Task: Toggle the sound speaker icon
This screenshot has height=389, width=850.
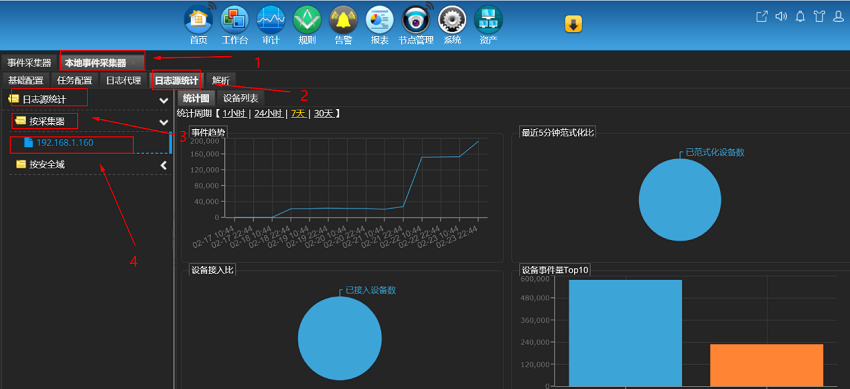Action: coord(781,16)
